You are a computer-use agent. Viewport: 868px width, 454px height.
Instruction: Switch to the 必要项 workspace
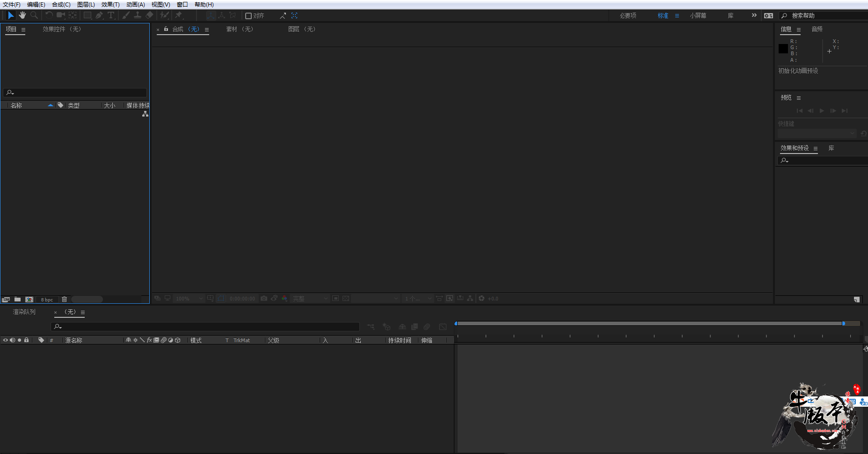628,16
